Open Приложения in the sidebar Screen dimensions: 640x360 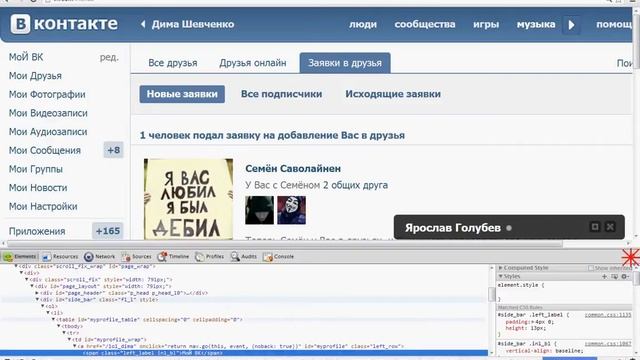click(x=37, y=231)
